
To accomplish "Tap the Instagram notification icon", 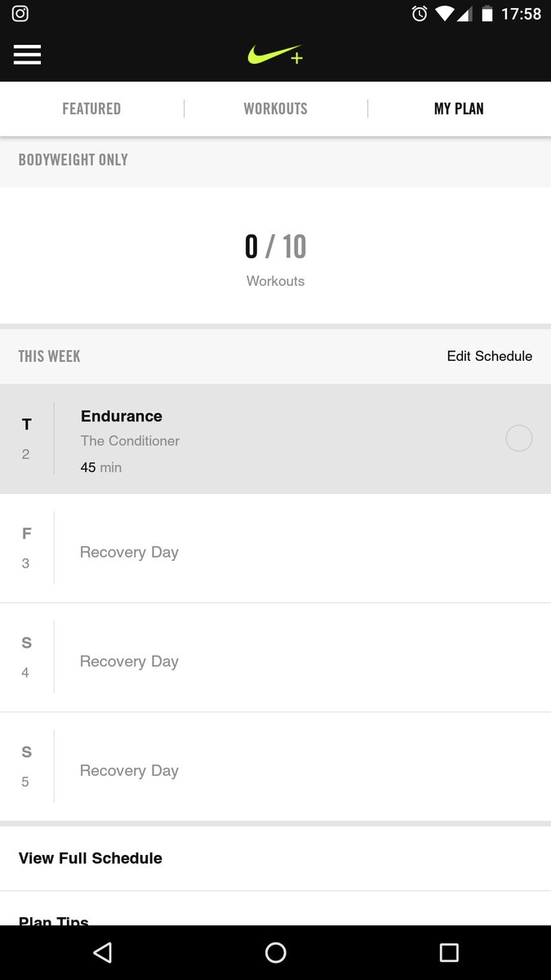I will 20,14.
